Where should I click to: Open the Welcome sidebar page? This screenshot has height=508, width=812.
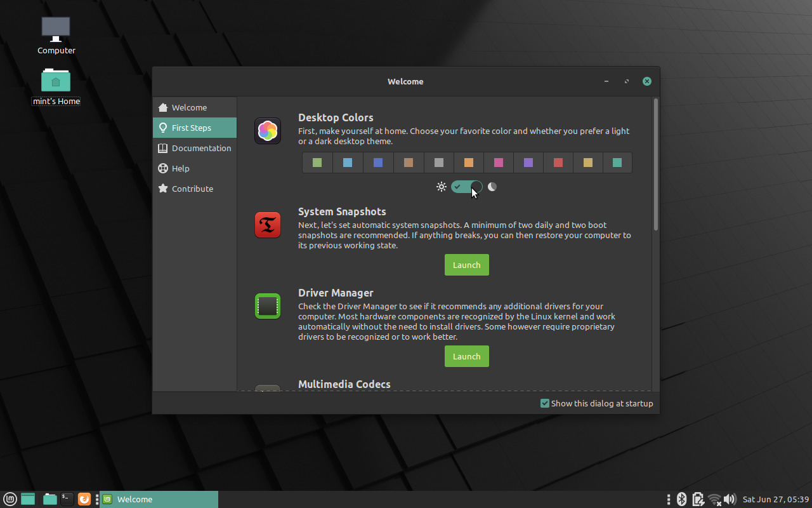click(188, 107)
